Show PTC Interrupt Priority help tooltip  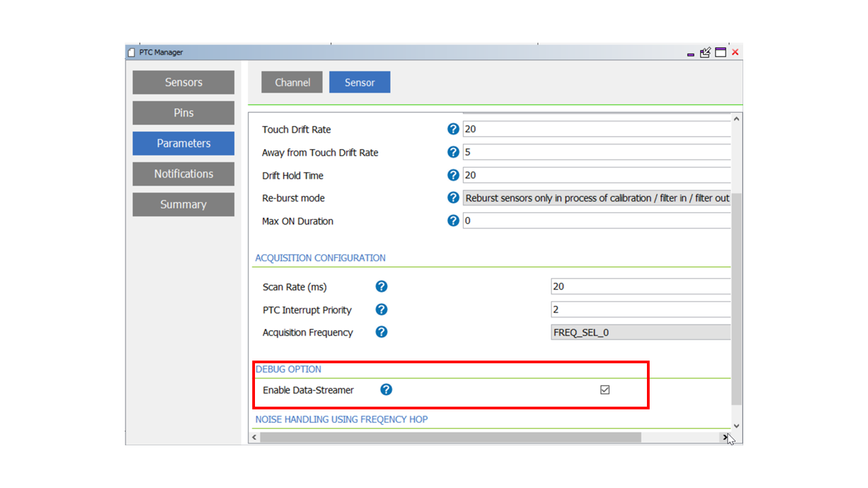tap(382, 310)
